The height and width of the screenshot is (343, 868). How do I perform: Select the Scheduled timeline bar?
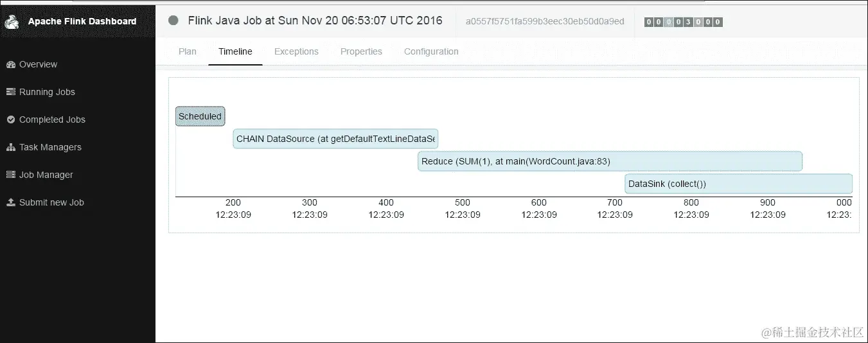200,116
